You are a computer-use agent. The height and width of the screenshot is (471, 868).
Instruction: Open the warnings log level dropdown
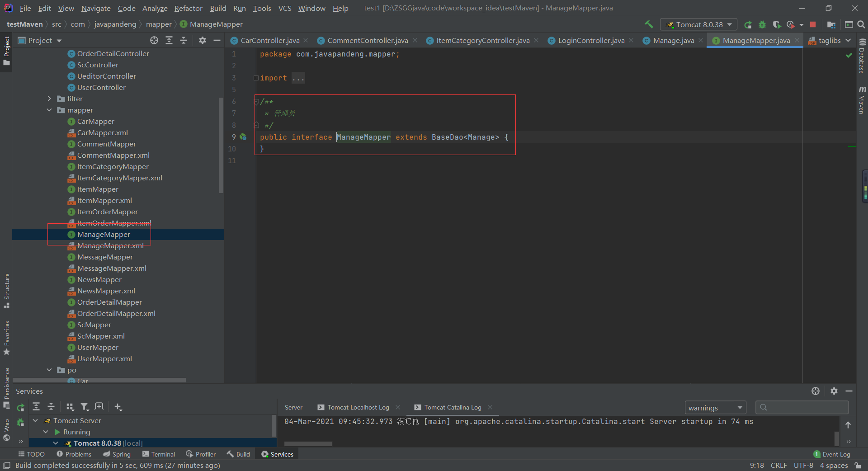(x=715, y=408)
